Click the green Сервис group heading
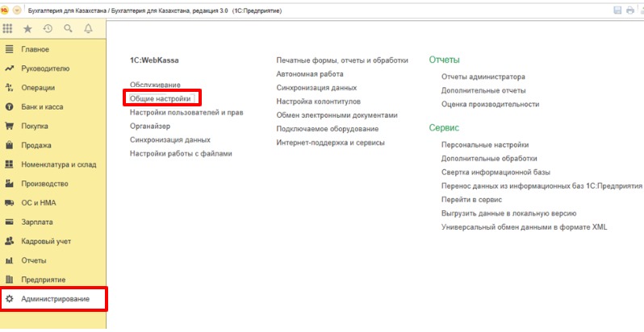Image resolution: width=644 pixels, height=332 pixels. [x=444, y=127]
